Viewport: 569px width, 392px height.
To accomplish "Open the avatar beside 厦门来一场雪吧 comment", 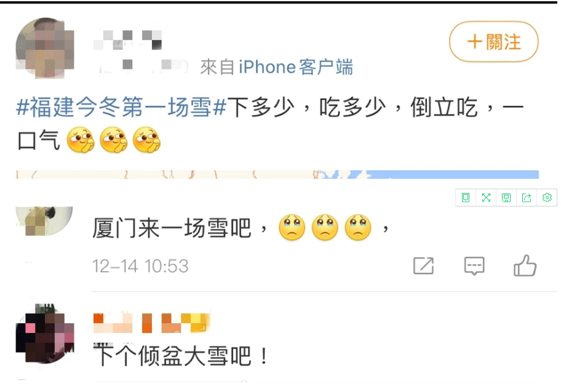I will point(44,221).
